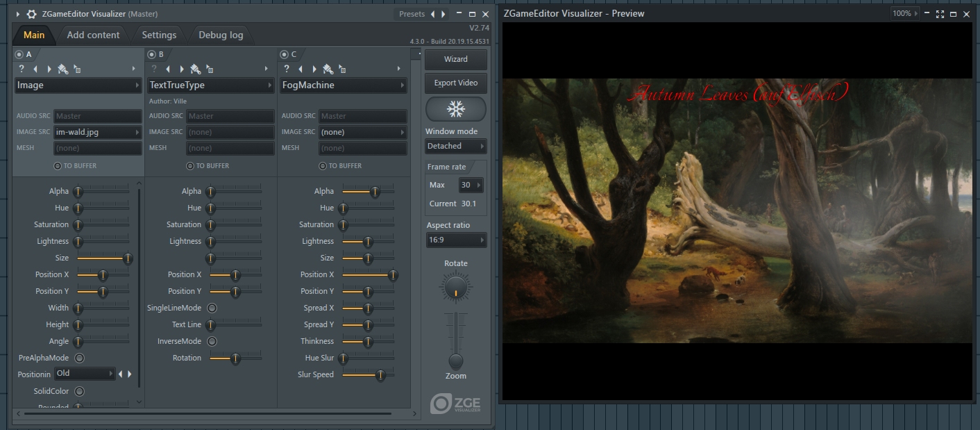Screen dimensions: 980x430
Task: Open the Image effect dropdown in layer A
Action: 78,85
